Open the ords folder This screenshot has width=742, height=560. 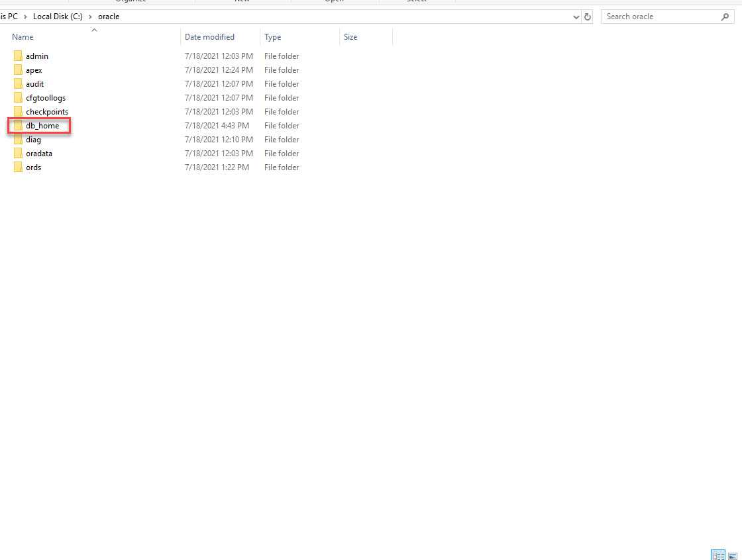coord(33,167)
